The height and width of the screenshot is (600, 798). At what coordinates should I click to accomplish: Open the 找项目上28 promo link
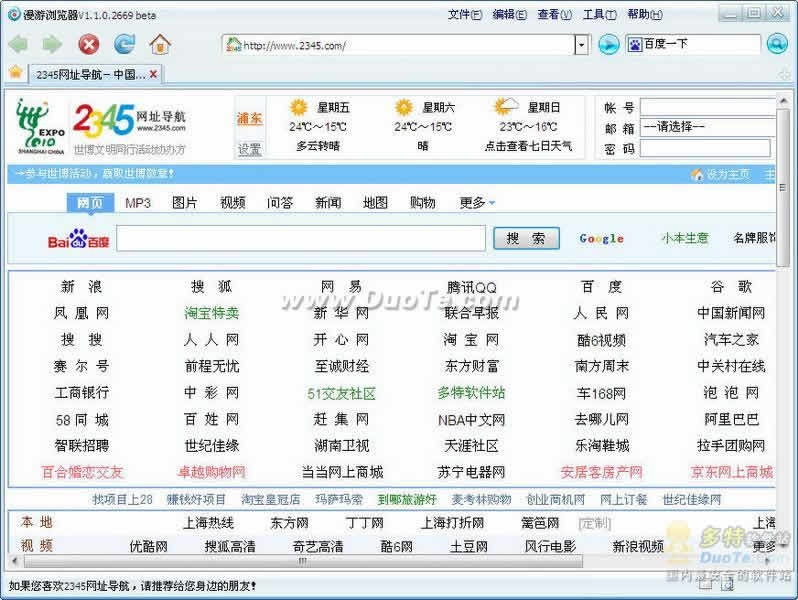[122, 499]
